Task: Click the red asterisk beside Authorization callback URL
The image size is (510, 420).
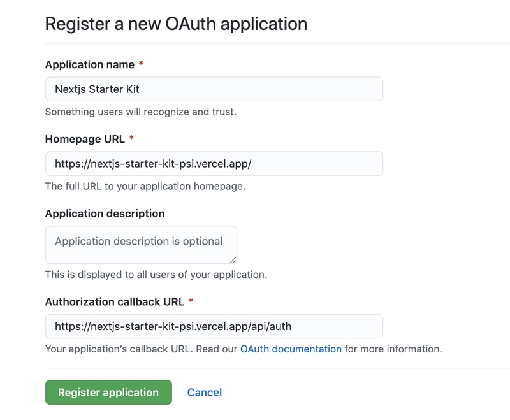Action: tap(191, 300)
